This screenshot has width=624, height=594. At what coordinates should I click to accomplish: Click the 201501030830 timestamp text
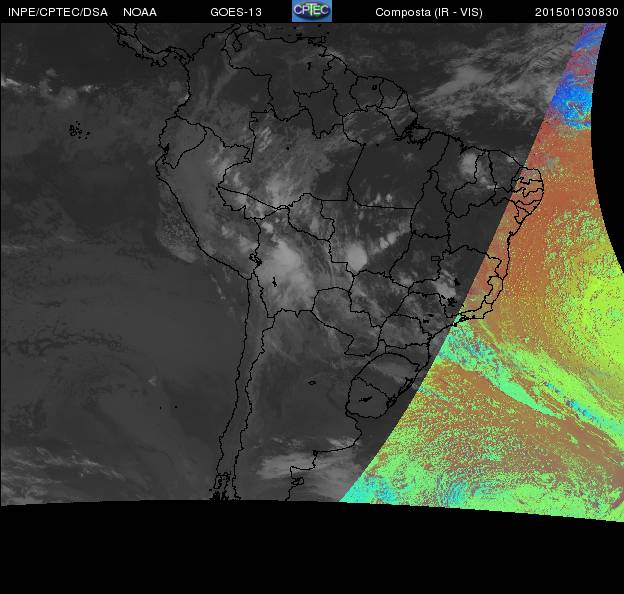click(577, 12)
